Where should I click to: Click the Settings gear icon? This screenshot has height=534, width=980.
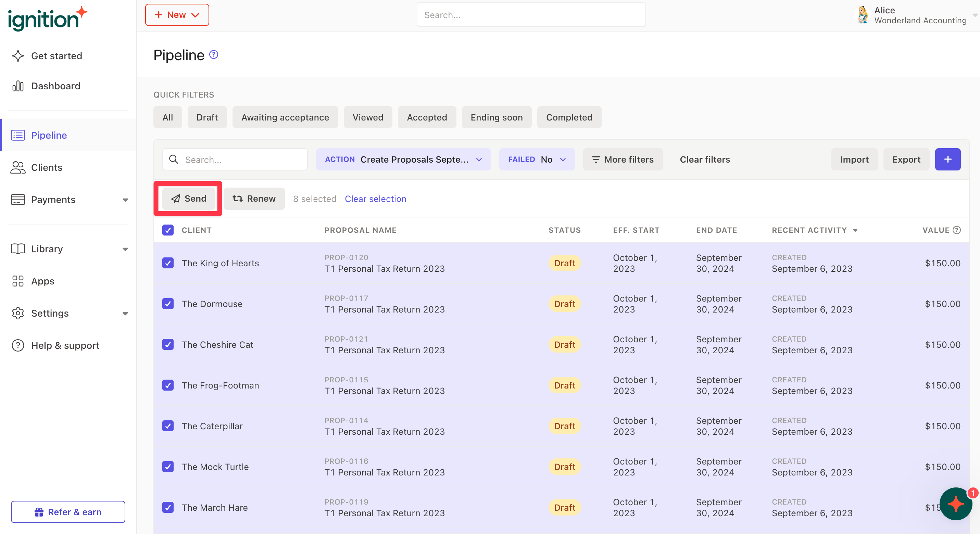(x=18, y=313)
